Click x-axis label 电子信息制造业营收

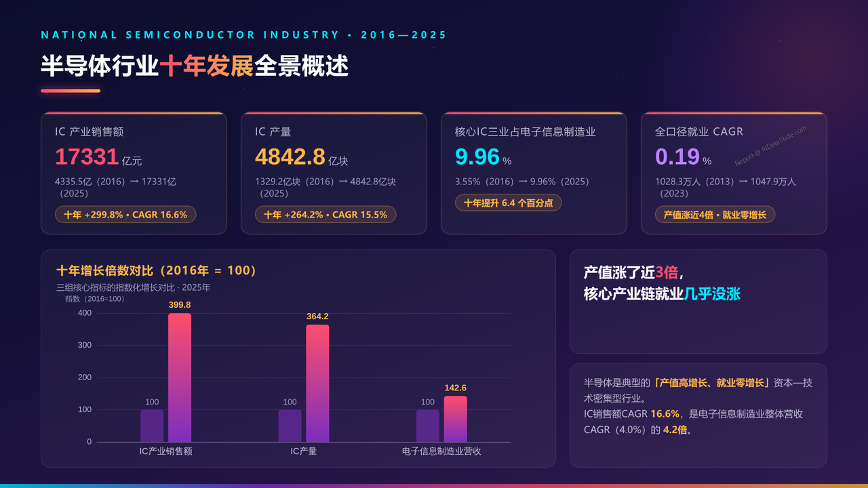(x=441, y=451)
